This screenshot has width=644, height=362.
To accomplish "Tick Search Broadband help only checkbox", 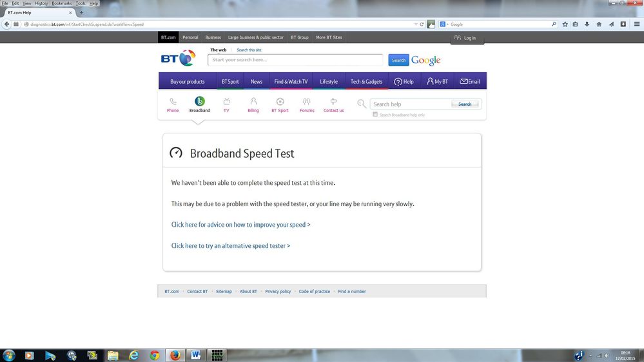I will pos(375,115).
